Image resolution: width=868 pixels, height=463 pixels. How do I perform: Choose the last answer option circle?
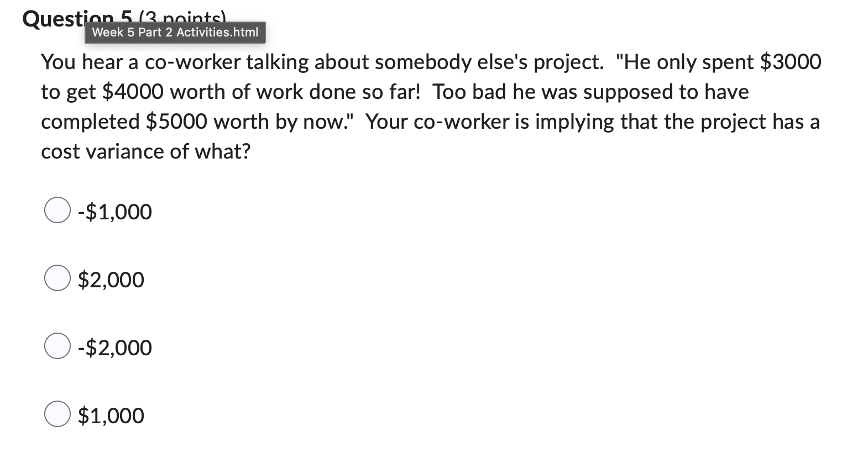click(56, 414)
